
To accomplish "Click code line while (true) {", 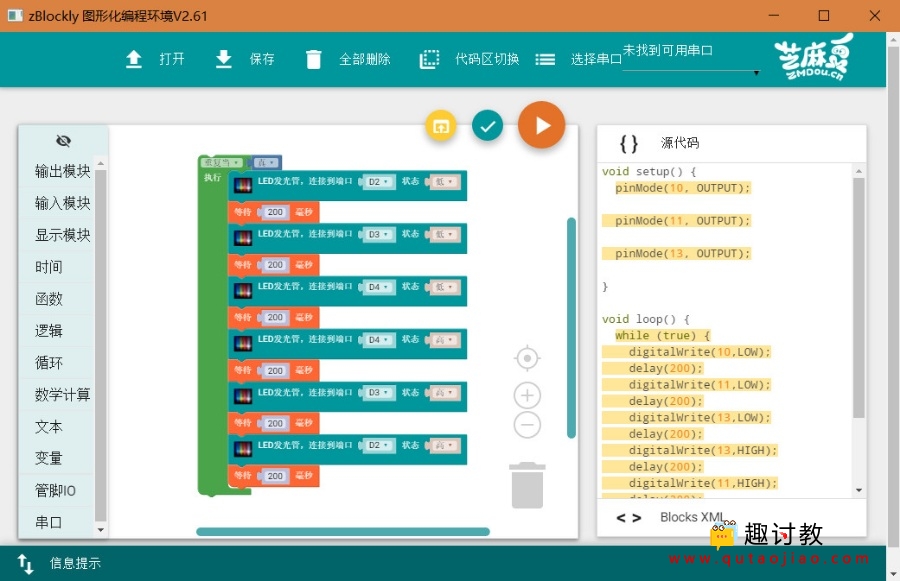I will tap(662, 336).
